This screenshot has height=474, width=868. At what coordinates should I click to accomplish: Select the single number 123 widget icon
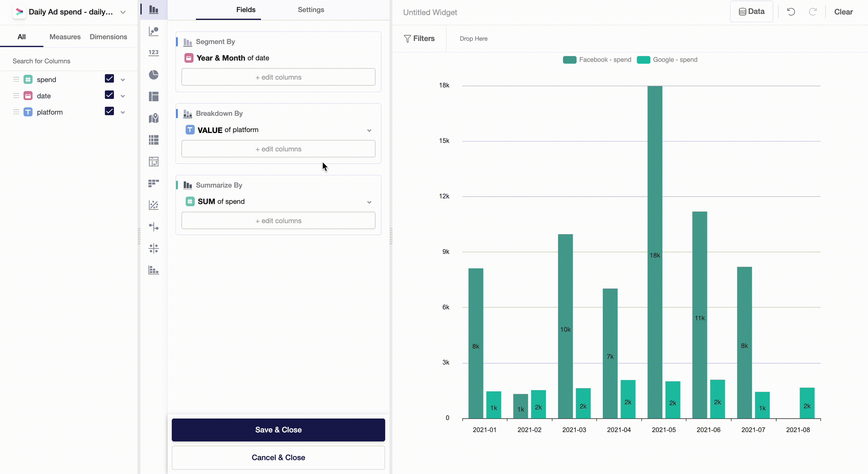coord(154,52)
